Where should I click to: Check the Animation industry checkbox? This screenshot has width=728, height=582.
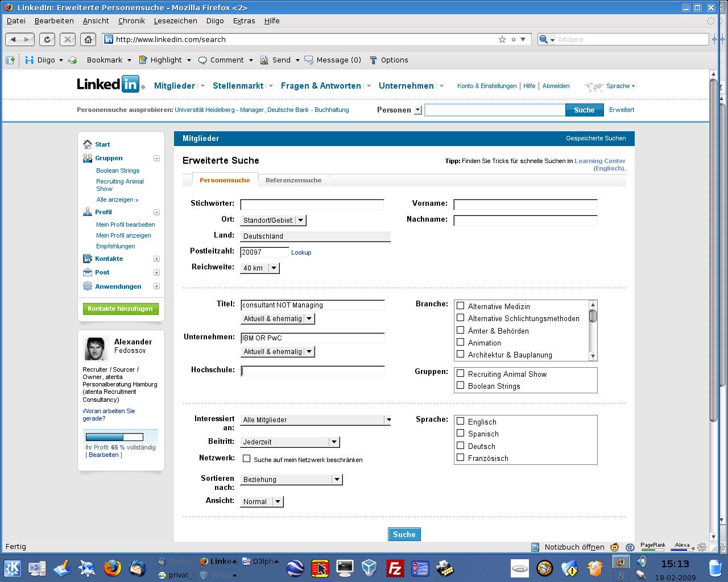pyautogui.click(x=461, y=342)
